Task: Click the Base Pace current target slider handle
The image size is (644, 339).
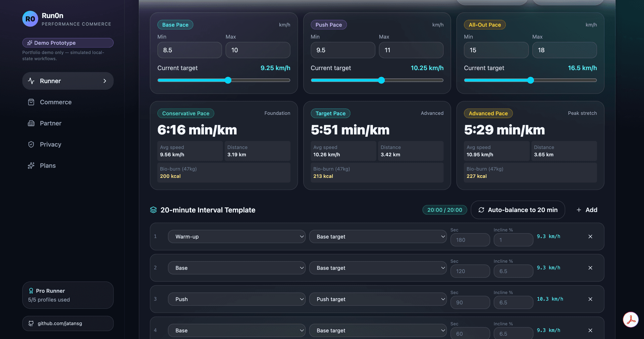Action: pos(228,80)
